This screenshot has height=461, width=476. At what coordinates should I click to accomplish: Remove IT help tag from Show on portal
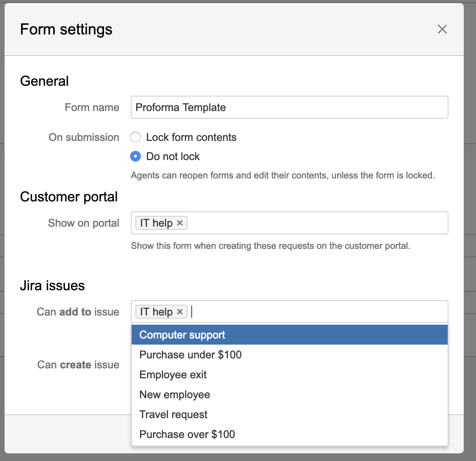(x=180, y=223)
